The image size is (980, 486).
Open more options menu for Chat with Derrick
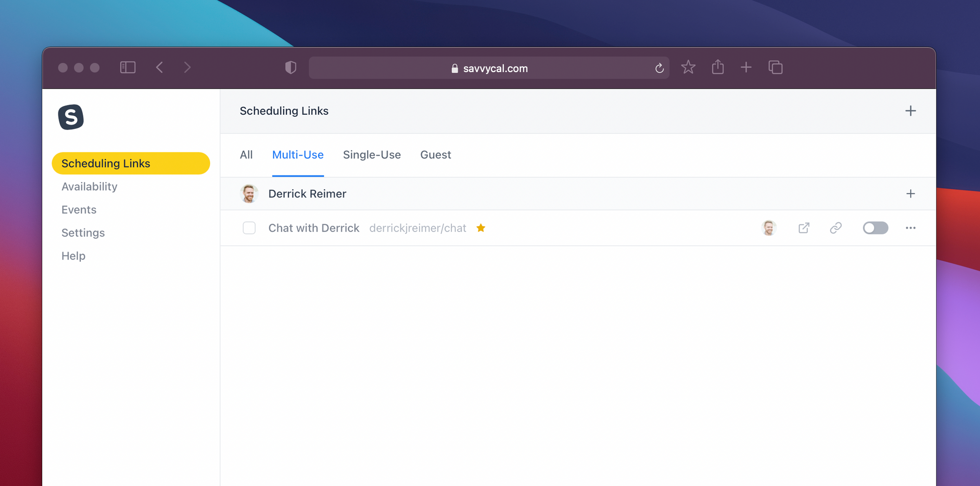(x=910, y=228)
